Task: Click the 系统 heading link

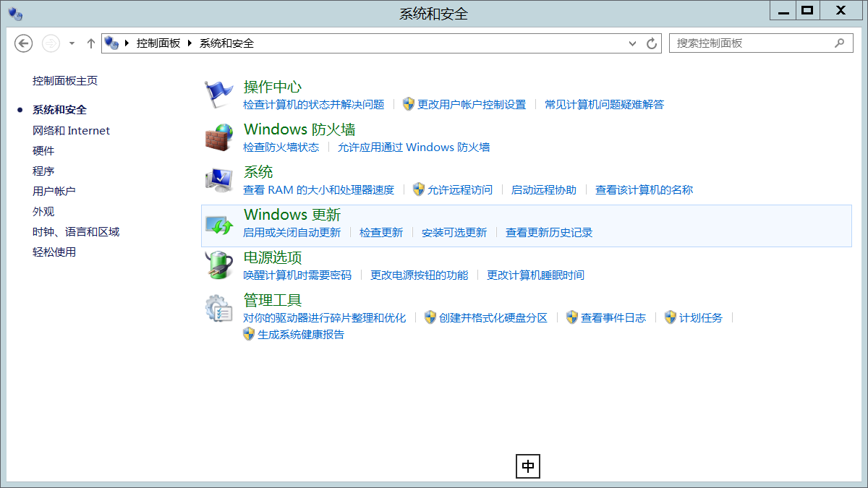Action: tap(258, 172)
